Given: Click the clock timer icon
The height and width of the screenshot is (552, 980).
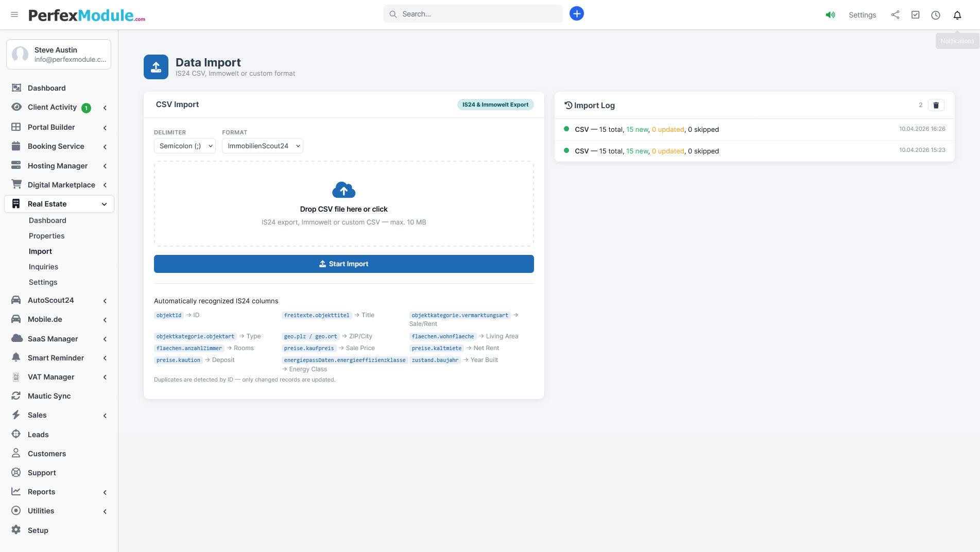Looking at the screenshot, I should pos(935,15).
